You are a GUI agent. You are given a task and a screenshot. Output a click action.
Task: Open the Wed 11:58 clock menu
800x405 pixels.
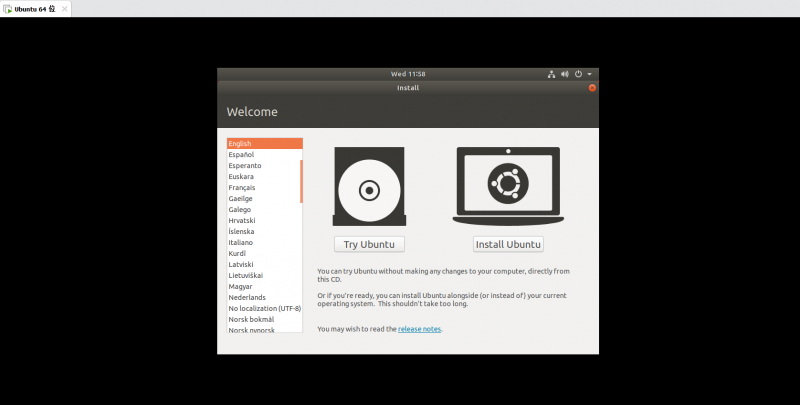pyautogui.click(x=408, y=74)
